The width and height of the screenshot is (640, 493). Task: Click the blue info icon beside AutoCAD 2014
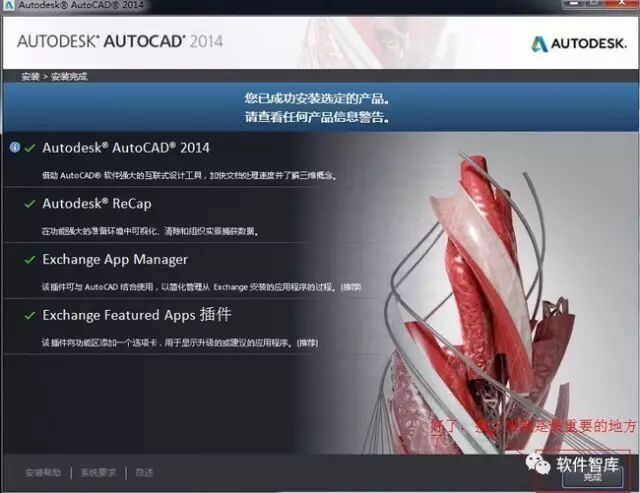(x=15, y=147)
